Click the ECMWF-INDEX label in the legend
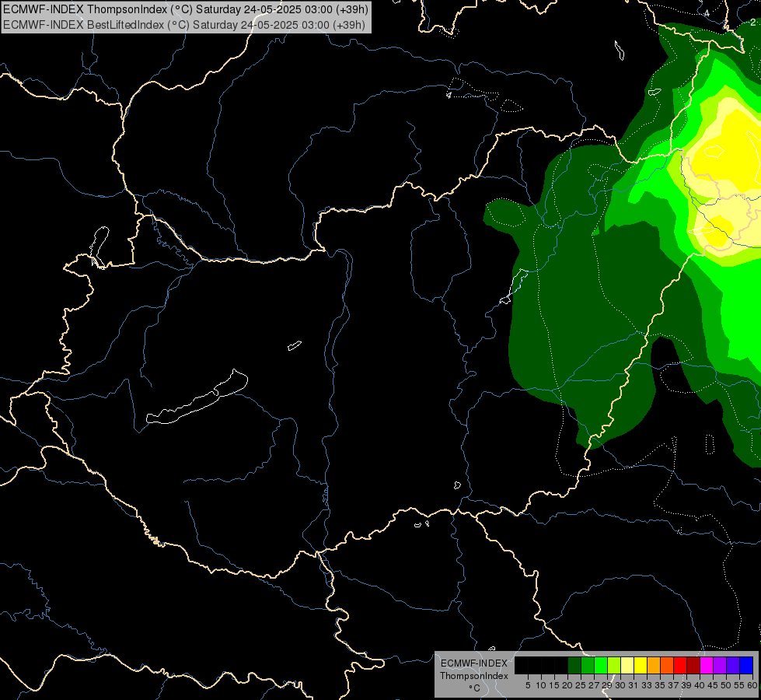The image size is (761, 700). (x=473, y=663)
